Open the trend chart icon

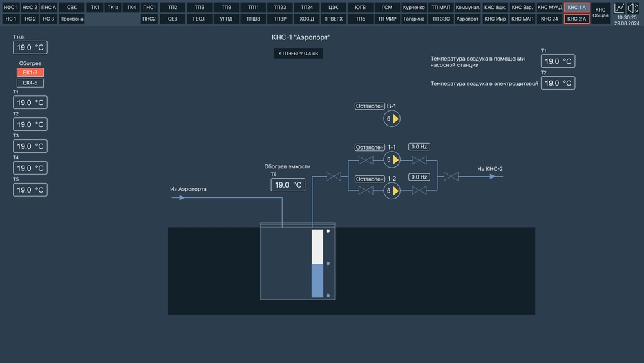click(620, 8)
